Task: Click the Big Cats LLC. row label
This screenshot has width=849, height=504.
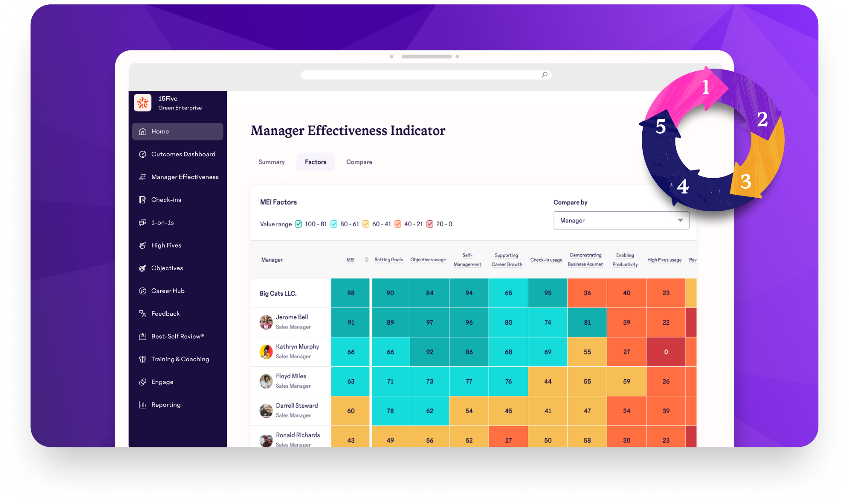Action: (x=278, y=294)
